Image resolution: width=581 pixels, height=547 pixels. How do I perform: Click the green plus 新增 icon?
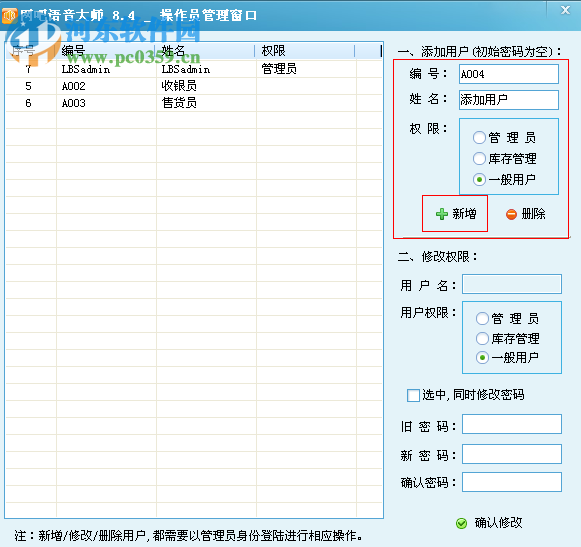[441, 214]
